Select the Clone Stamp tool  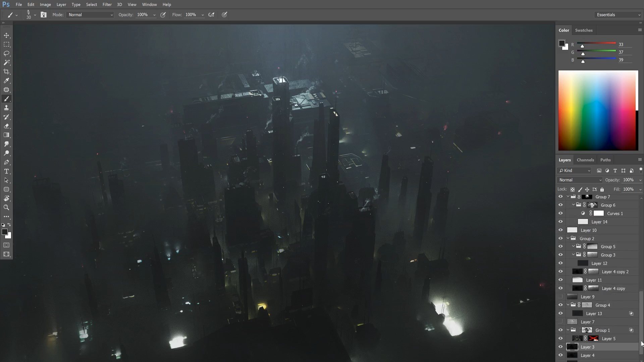click(x=6, y=108)
